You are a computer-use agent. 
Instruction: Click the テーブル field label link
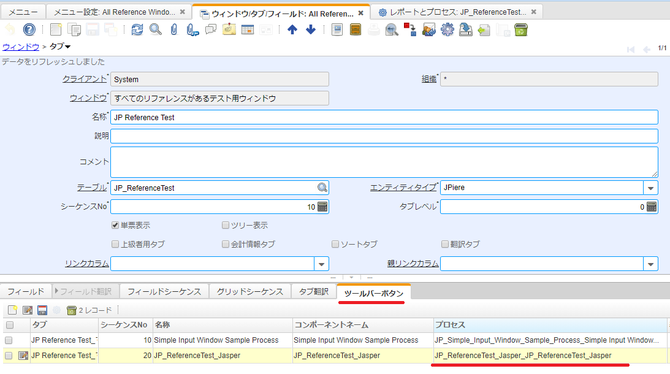pos(92,187)
